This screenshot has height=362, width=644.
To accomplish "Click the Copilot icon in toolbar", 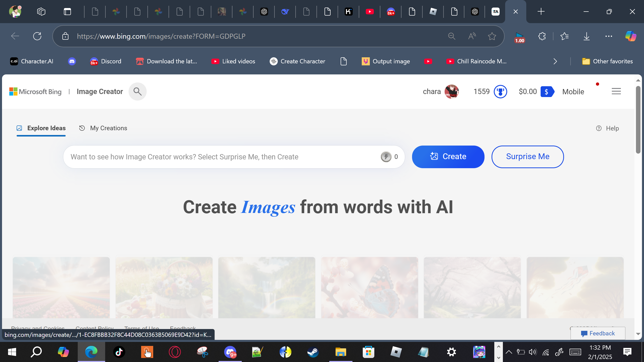I will pyautogui.click(x=630, y=36).
